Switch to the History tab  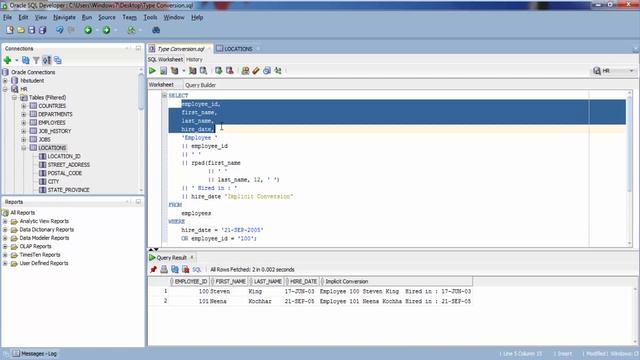[x=194, y=60]
